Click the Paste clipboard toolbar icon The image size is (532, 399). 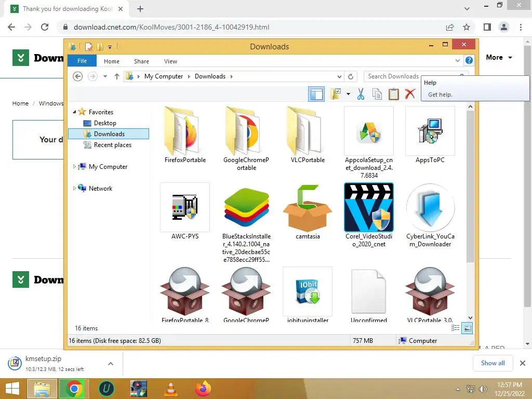(394, 94)
